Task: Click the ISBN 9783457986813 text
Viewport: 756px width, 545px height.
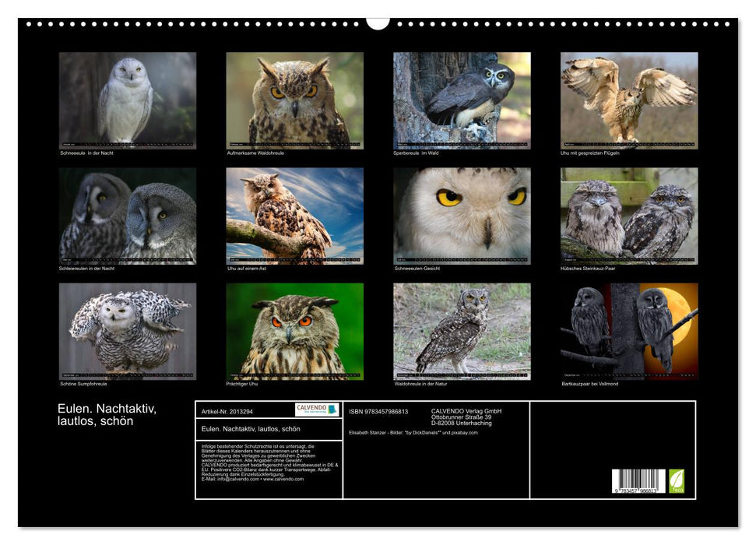Action: click(x=378, y=411)
